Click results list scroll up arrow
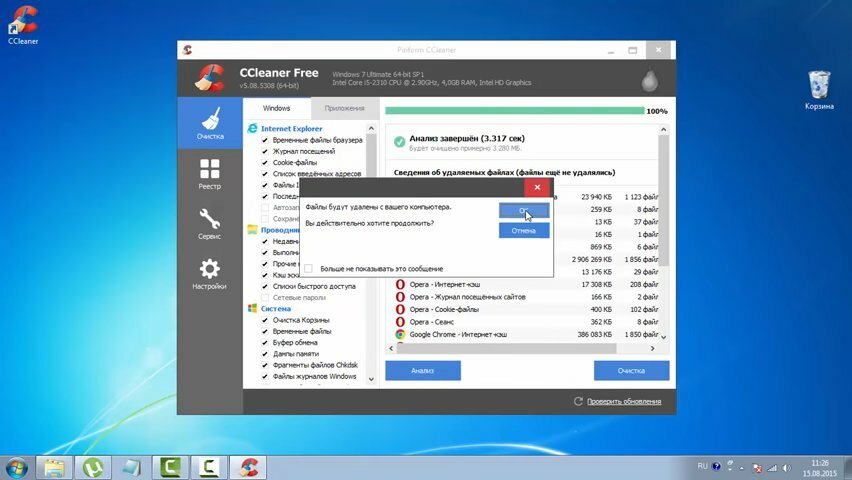 pos(663,129)
